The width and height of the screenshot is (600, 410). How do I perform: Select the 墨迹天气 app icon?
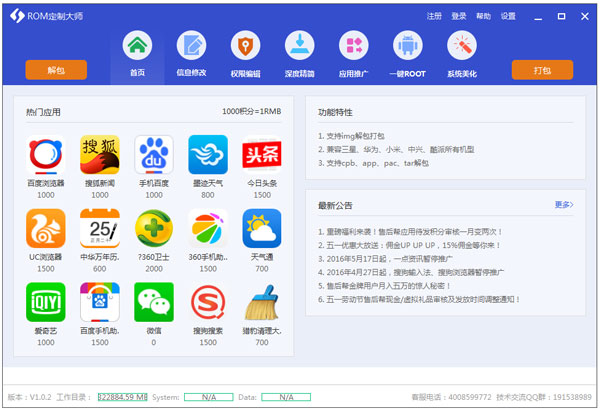208,155
